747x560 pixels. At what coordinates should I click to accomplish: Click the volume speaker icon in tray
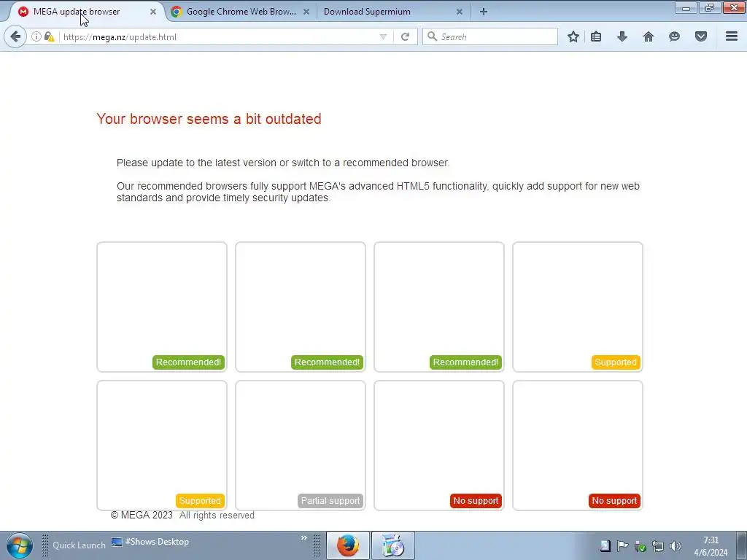pyautogui.click(x=676, y=546)
